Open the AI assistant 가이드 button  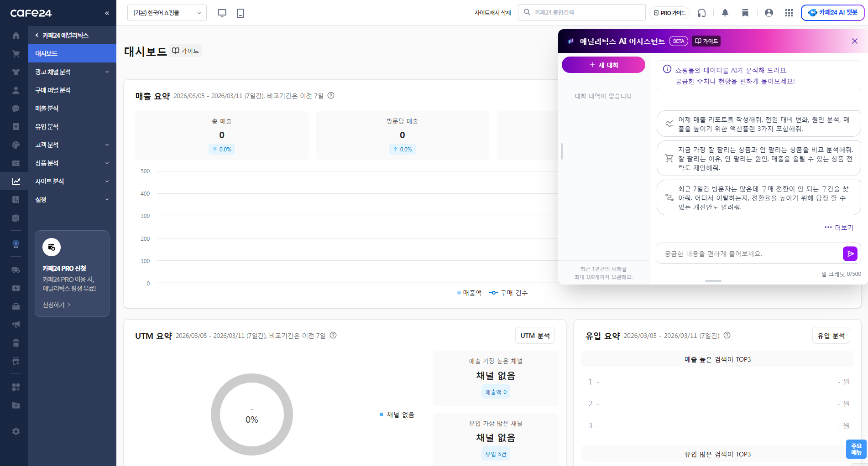[x=706, y=41]
